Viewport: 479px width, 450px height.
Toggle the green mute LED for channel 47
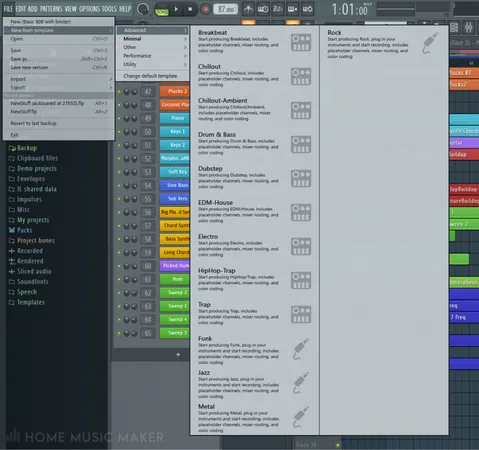coord(119,92)
